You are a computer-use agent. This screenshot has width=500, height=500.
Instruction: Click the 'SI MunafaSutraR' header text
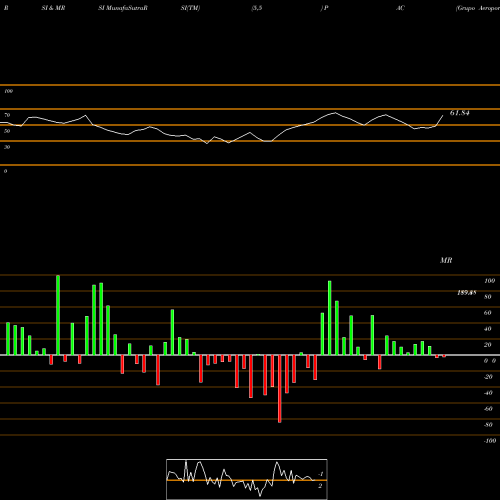tap(123, 8)
